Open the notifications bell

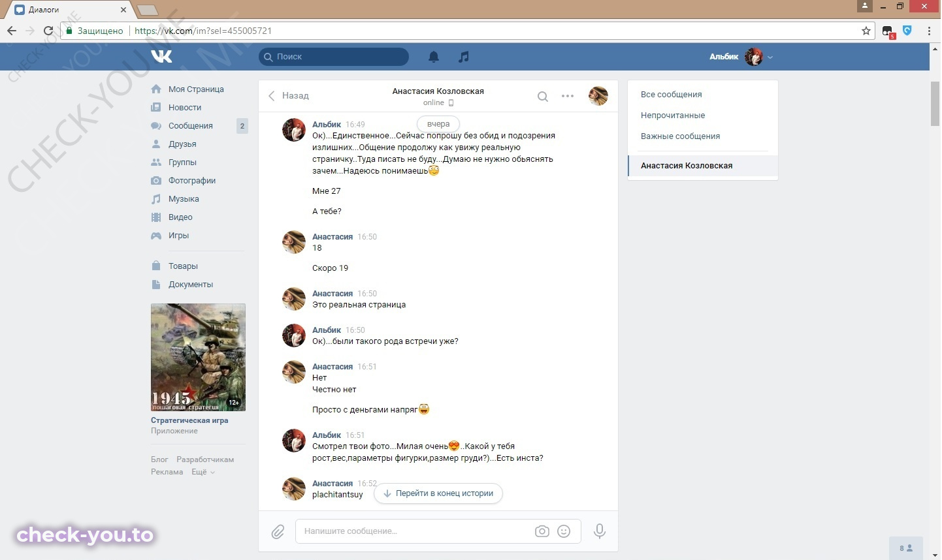434,57
